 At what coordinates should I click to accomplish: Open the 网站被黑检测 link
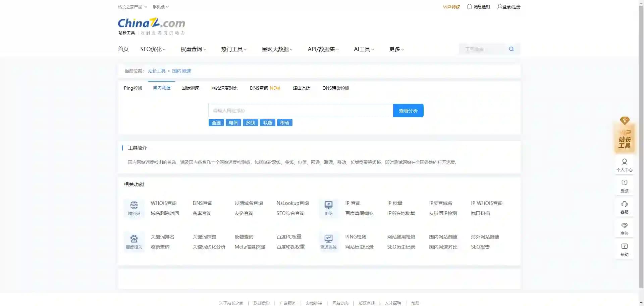click(x=401, y=237)
